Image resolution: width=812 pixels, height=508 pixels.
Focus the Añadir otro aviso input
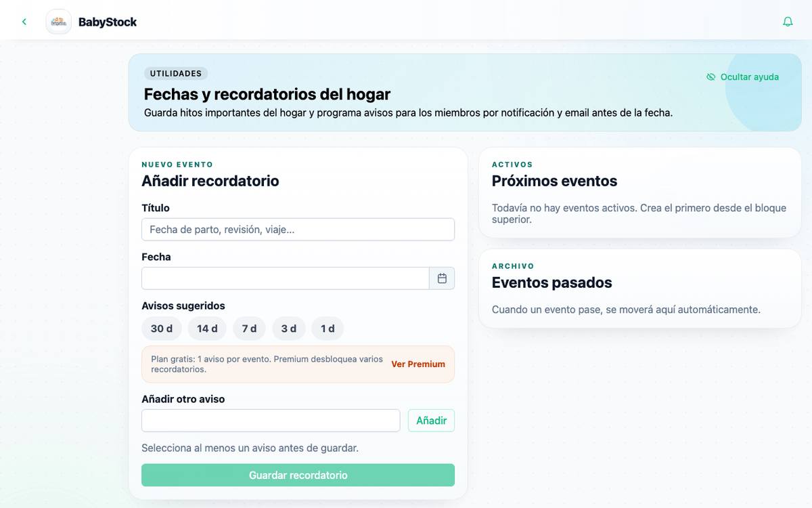[271, 421]
